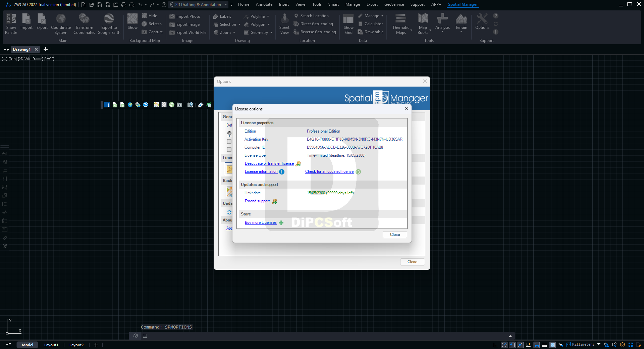
Task: Click Export World File
Action: point(188,33)
